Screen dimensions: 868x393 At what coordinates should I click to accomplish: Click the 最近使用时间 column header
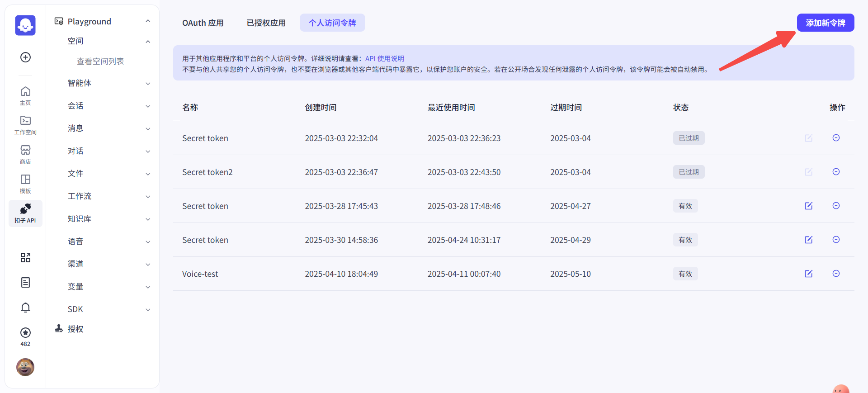pos(451,107)
